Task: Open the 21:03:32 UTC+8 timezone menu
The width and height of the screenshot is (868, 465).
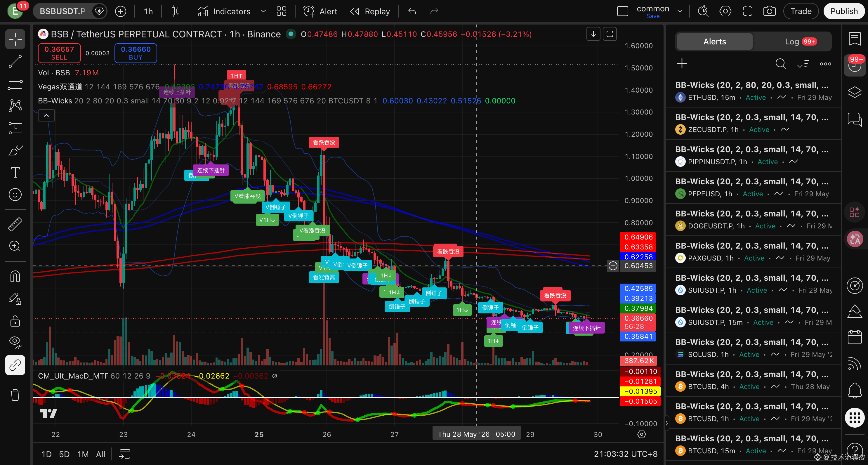Action: pyautogui.click(x=626, y=454)
